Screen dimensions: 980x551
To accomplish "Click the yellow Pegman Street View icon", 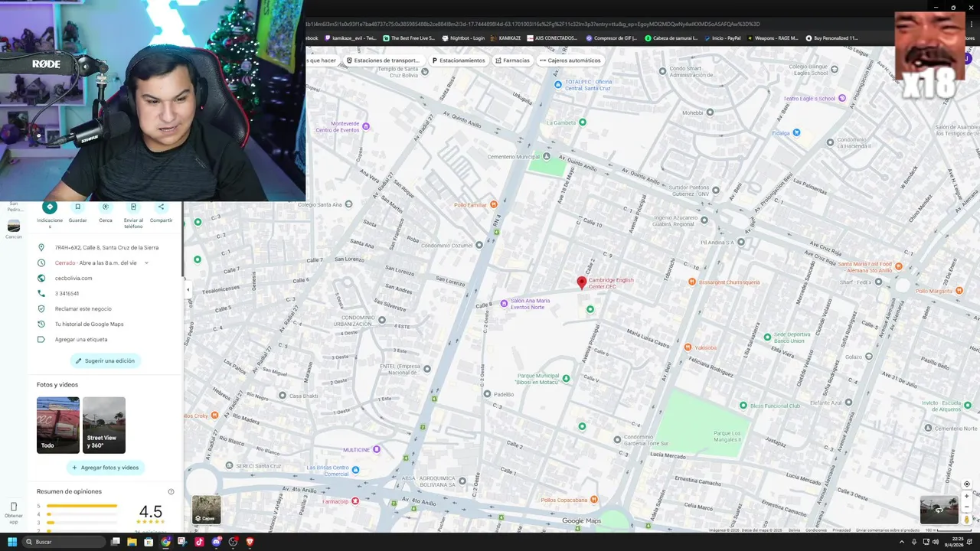I will pyautogui.click(x=967, y=520).
